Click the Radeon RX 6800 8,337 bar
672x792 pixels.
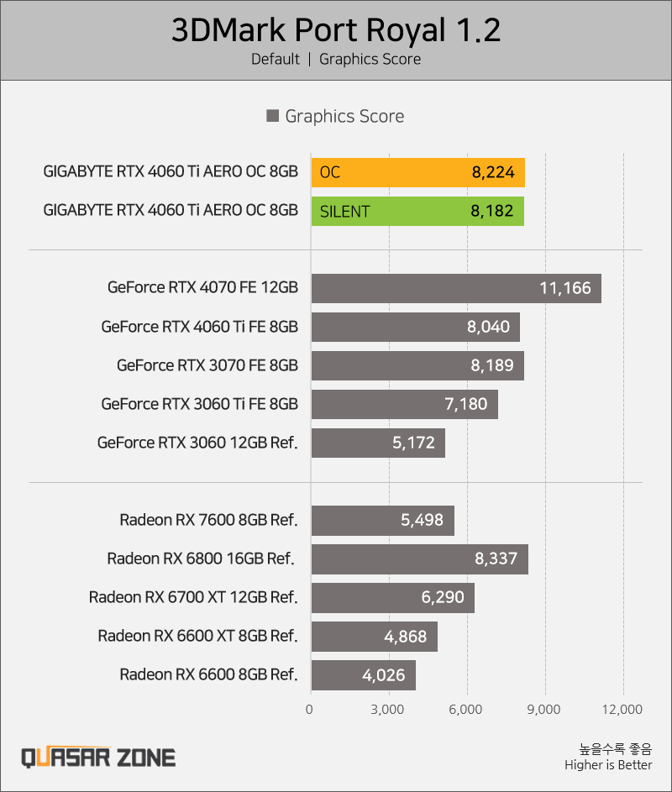click(x=419, y=559)
